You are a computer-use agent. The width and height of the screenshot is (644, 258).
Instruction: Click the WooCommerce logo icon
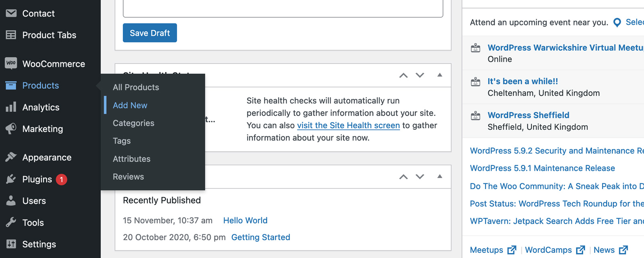coord(11,63)
